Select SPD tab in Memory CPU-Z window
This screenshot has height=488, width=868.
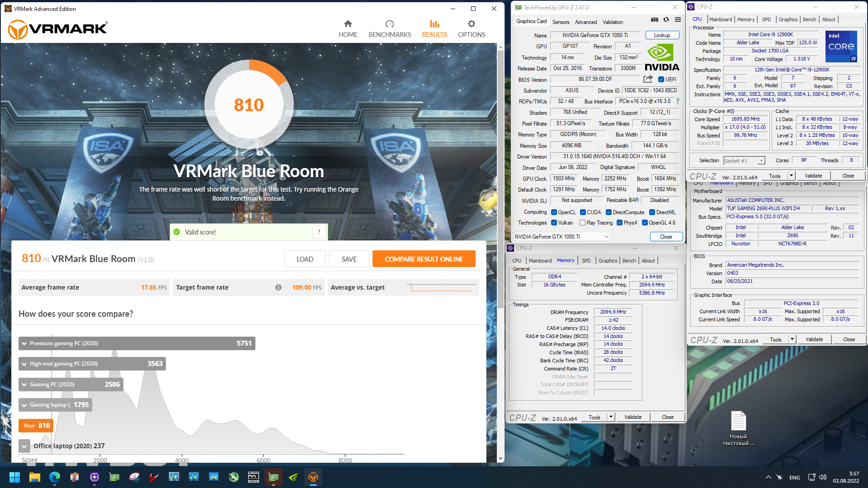click(586, 261)
